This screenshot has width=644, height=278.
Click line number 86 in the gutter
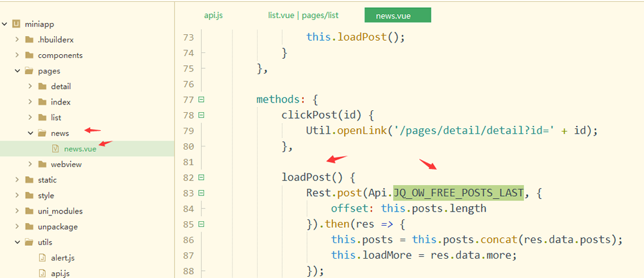(x=188, y=239)
